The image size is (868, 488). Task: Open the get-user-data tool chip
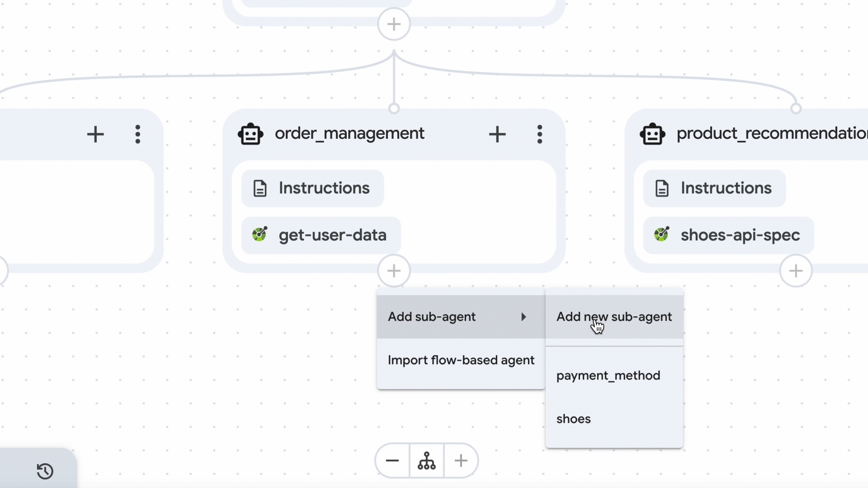(x=321, y=235)
